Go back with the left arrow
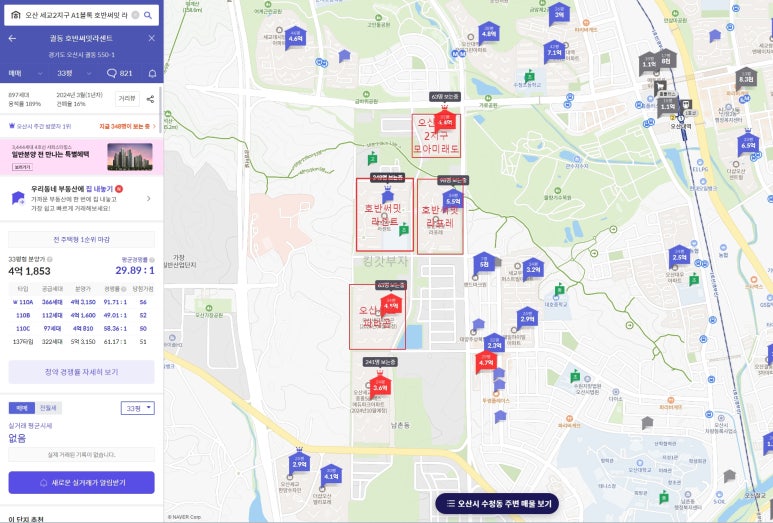Image resolution: width=773 pixels, height=523 pixels. [x=12, y=38]
